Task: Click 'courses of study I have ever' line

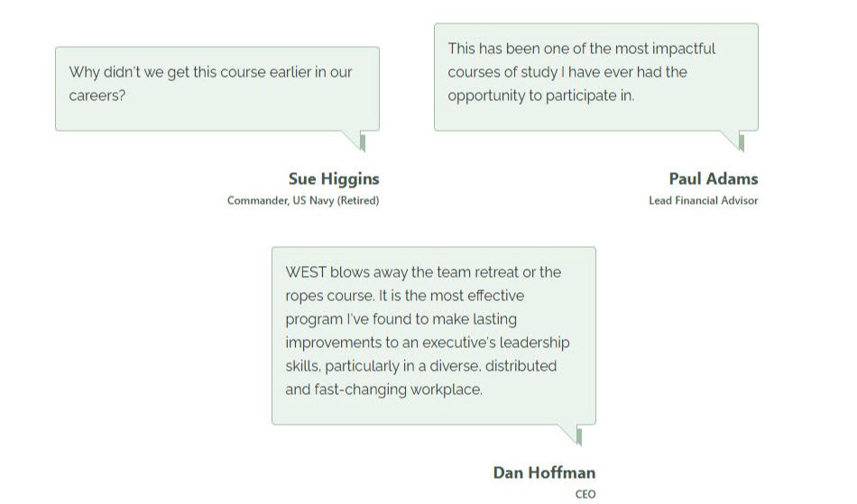Action: coord(567,72)
